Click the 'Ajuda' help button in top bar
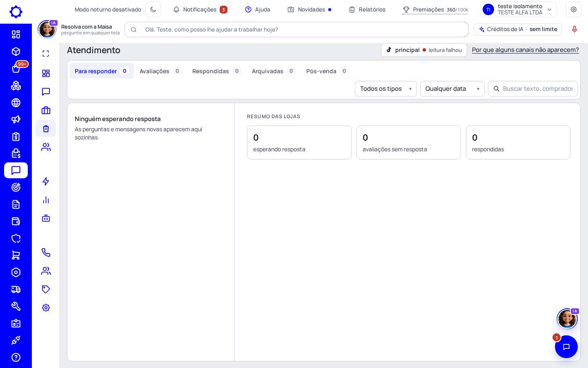This screenshot has height=368, width=588. pyautogui.click(x=258, y=9)
